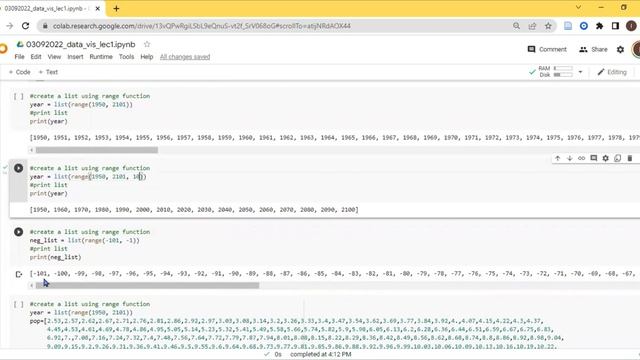Click the neg_list output horizontal scrollbar
The height and width of the screenshot is (360, 640).
click(x=147, y=285)
